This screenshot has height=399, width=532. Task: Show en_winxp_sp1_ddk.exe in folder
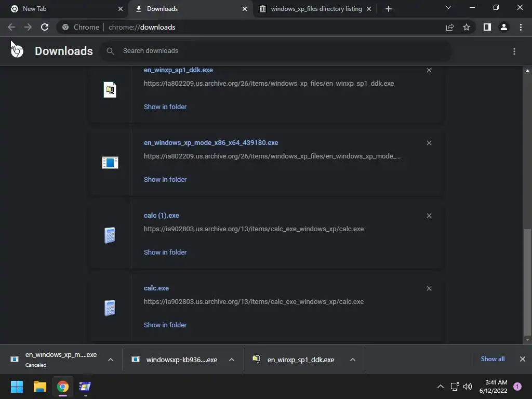(x=165, y=107)
